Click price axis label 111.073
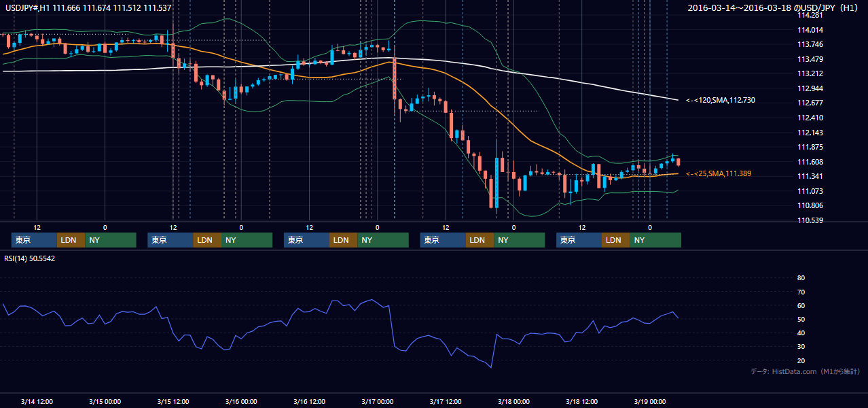This screenshot has width=868, height=408. pyautogui.click(x=810, y=191)
